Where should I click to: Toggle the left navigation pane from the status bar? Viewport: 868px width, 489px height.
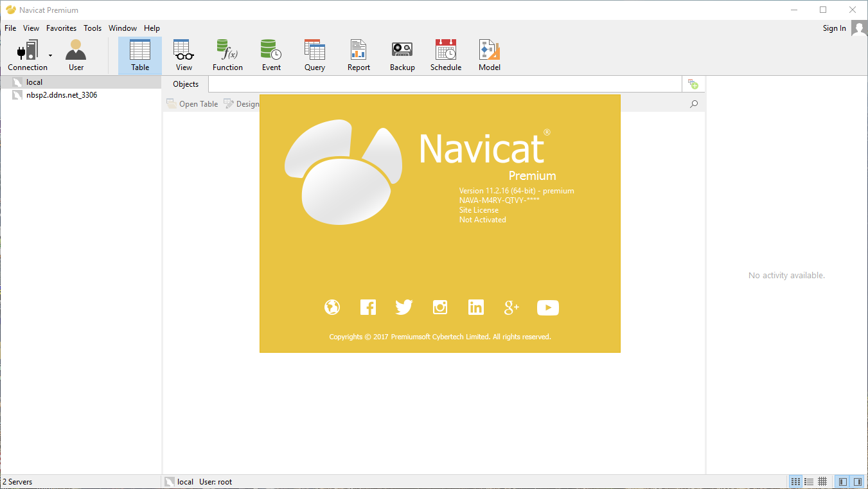tap(842, 481)
